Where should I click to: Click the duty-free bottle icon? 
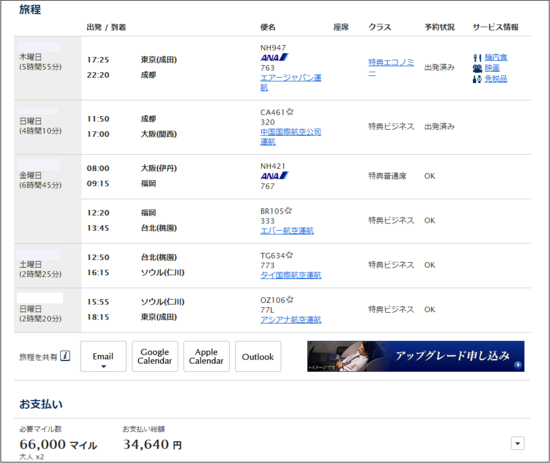[x=477, y=79]
